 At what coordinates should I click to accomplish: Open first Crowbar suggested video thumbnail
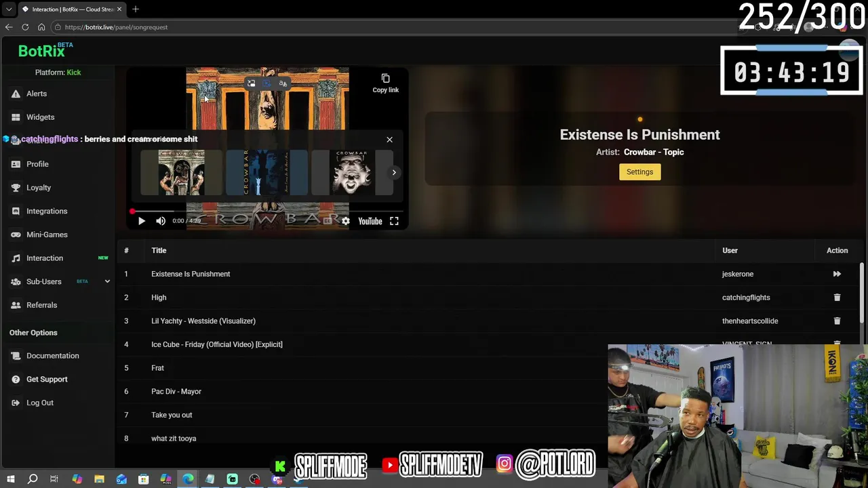181,172
